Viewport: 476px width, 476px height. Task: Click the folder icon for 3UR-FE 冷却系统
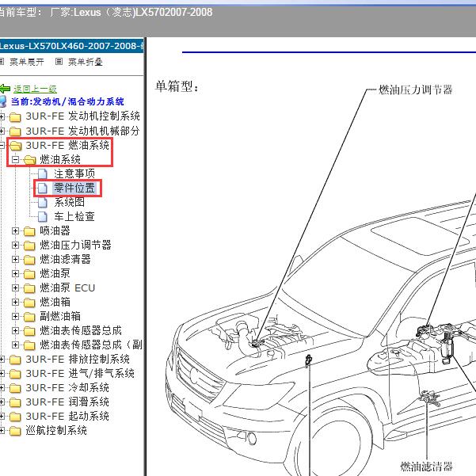(15, 388)
